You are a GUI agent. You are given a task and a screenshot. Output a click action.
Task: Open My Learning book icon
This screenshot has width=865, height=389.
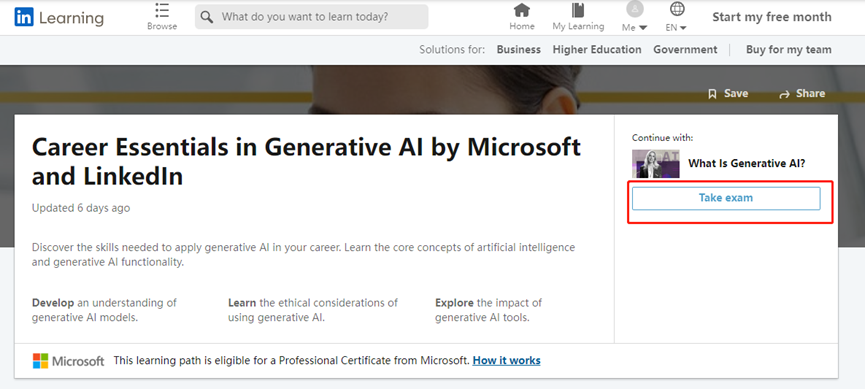click(578, 10)
